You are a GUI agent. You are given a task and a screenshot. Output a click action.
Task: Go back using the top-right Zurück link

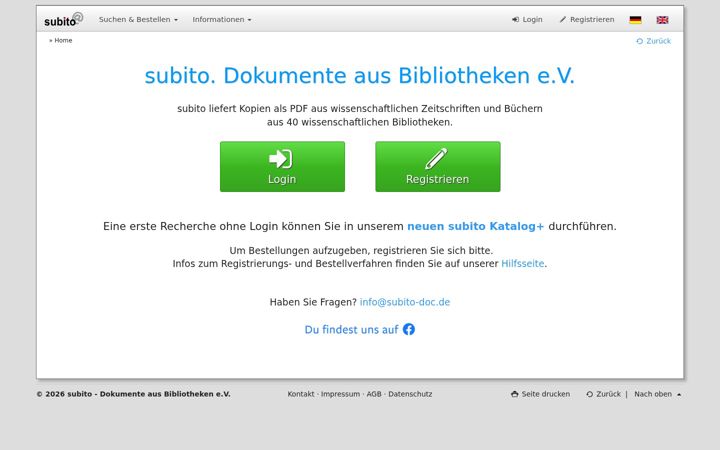click(653, 41)
